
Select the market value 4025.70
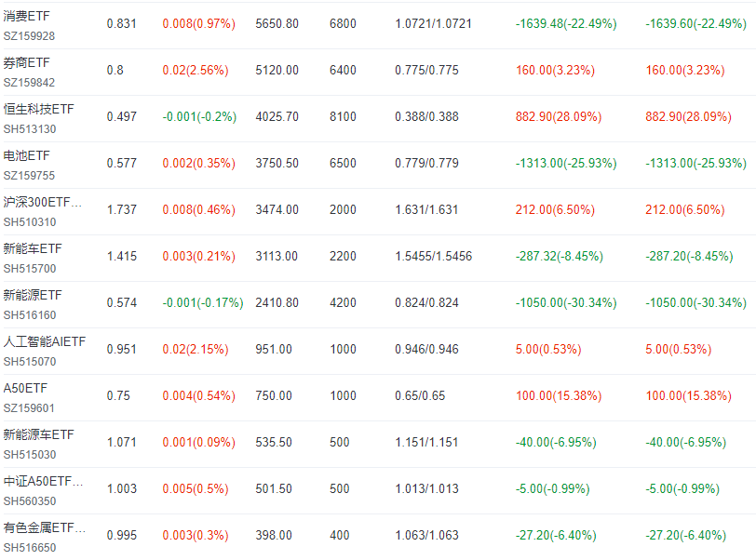click(x=277, y=116)
